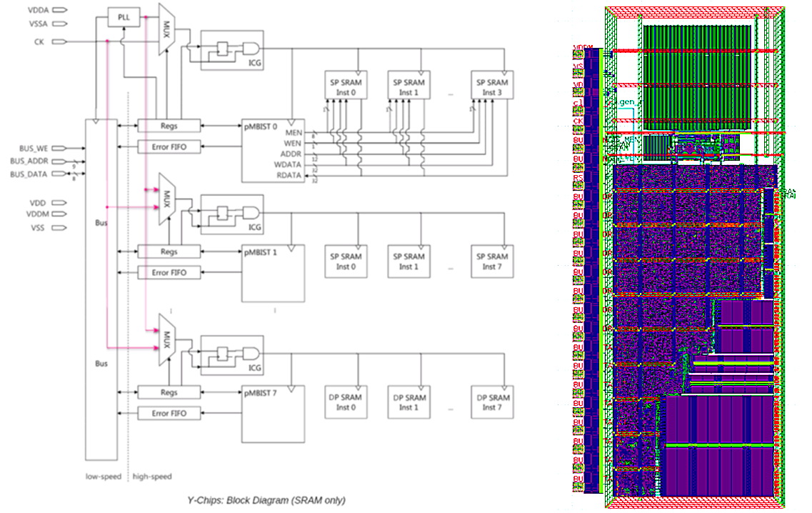Click the large green striped layout block
The width and height of the screenshot is (812, 513).
pyautogui.click(x=697, y=76)
